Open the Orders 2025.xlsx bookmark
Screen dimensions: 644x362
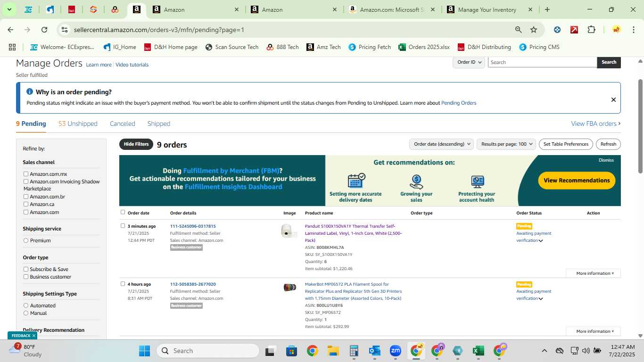click(424, 47)
